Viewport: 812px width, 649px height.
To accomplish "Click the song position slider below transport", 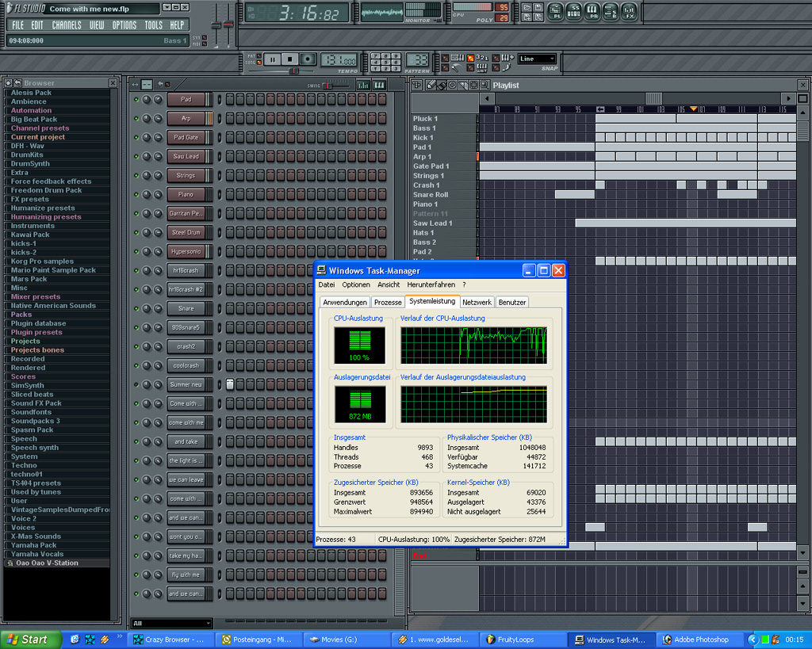I will click(293, 71).
